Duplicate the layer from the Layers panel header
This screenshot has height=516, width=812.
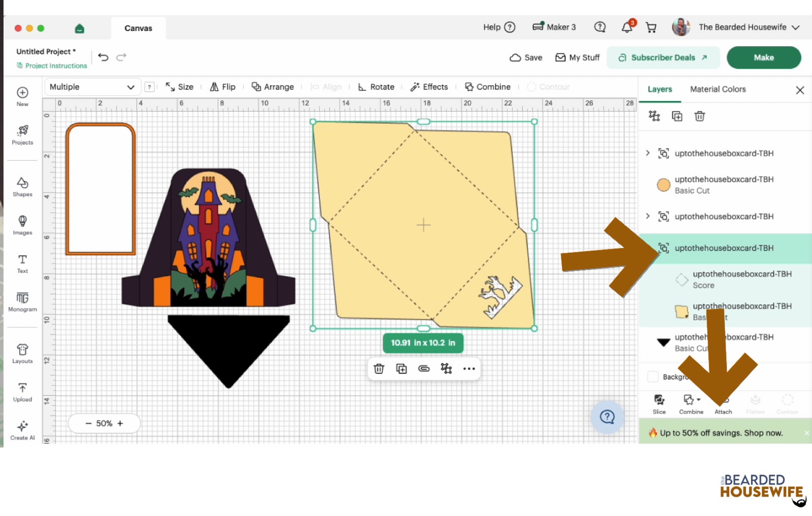click(x=677, y=116)
